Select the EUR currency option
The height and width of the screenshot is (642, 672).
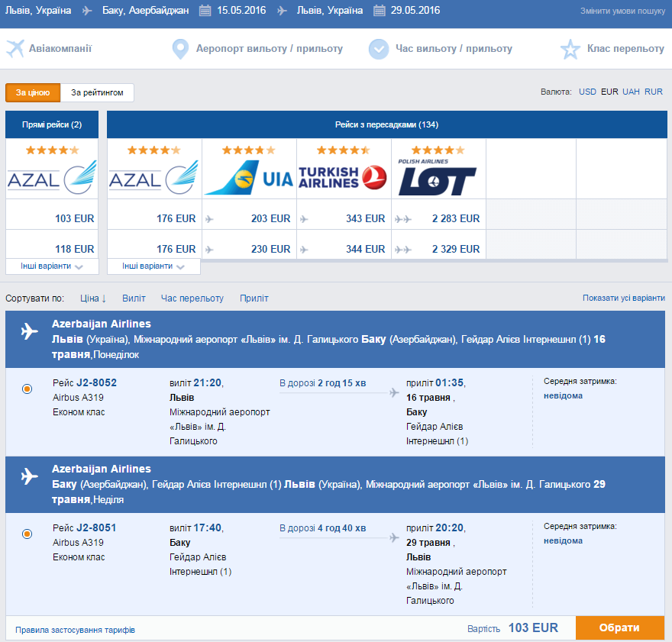click(x=609, y=92)
